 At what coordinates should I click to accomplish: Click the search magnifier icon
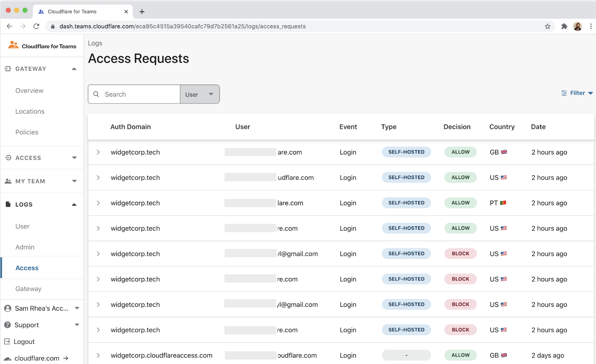(96, 94)
